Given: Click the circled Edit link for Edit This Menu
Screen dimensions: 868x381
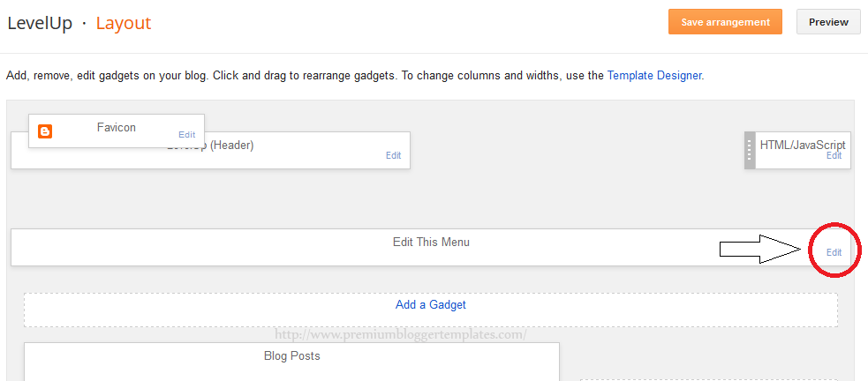Looking at the screenshot, I should (834, 252).
